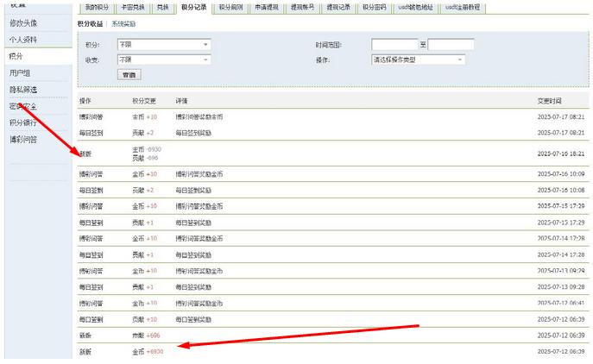Viewport: 593px width, 364px height.
Task: Open 用户组 in the sidebar
Action: [20, 73]
